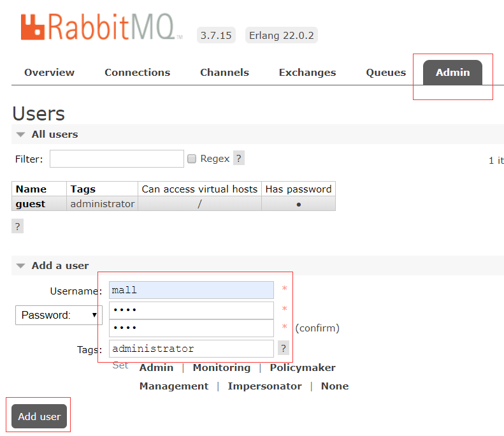The image size is (504, 436).
Task: Set tag to Admin
Action: 156,367
